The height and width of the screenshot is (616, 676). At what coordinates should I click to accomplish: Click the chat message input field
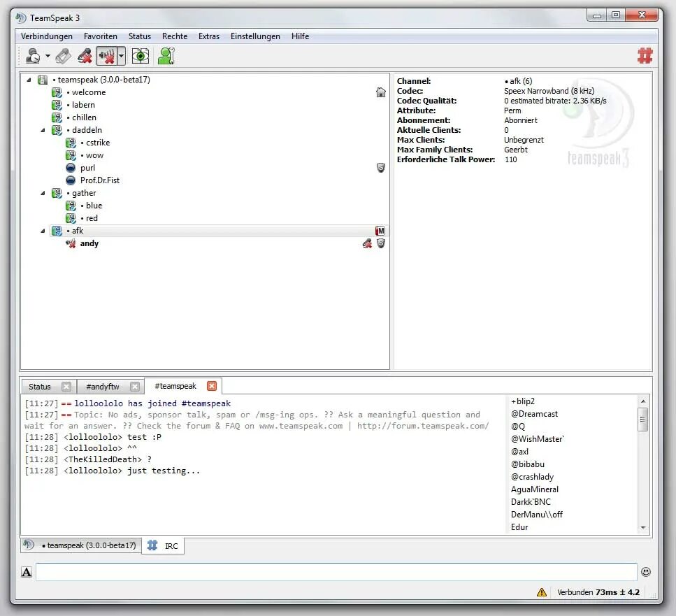click(x=336, y=572)
